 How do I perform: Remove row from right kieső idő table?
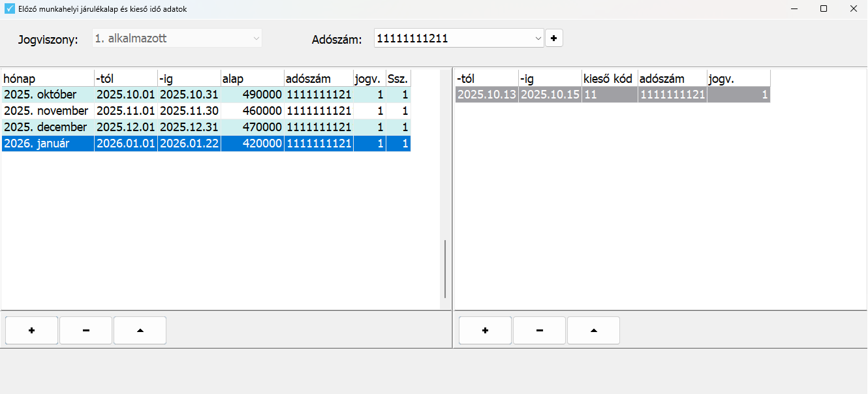(x=539, y=331)
